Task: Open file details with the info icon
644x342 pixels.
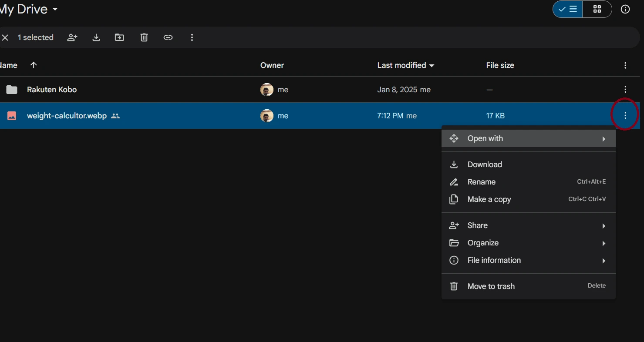Action: click(x=625, y=9)
